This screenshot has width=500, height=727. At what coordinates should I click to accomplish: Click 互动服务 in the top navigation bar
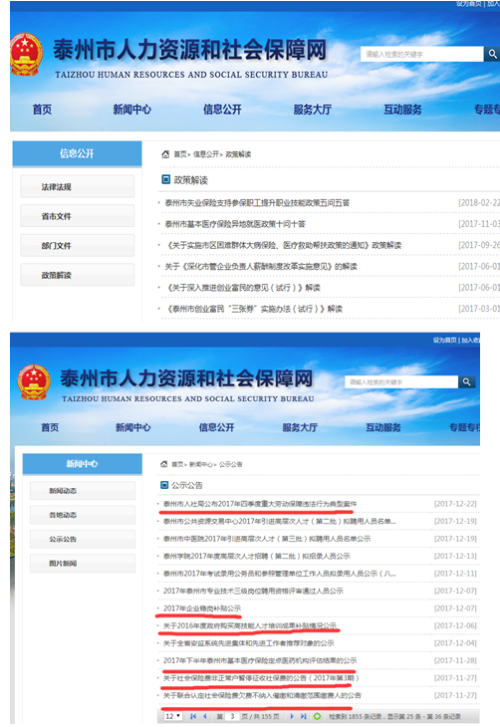pyautogui.click(x=403, y=109)
